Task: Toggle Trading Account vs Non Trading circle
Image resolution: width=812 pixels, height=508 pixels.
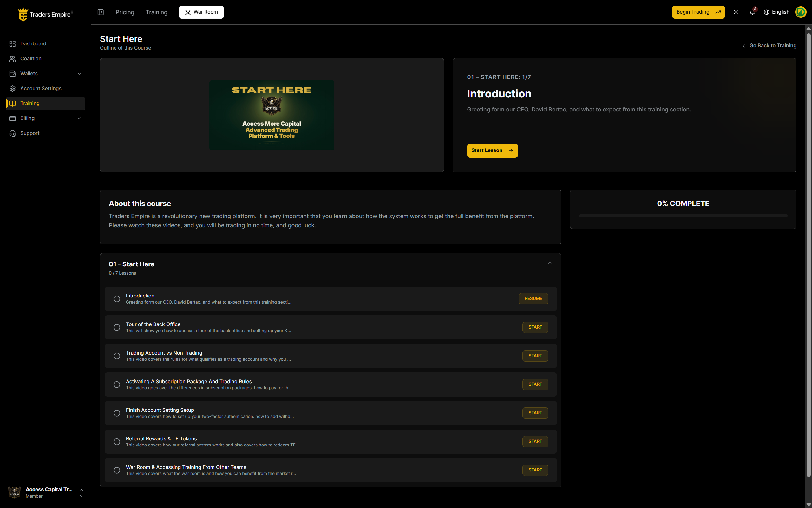Action: 117,356
